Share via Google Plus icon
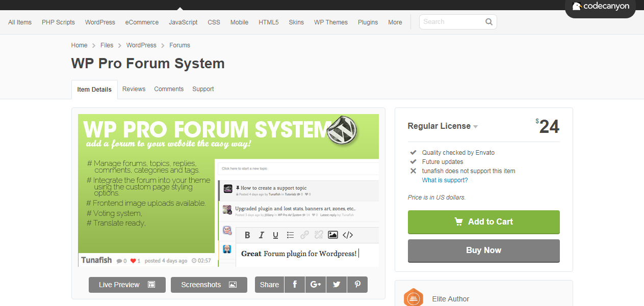This screenshot has height=306, width=644. click(x=316, y=285)
